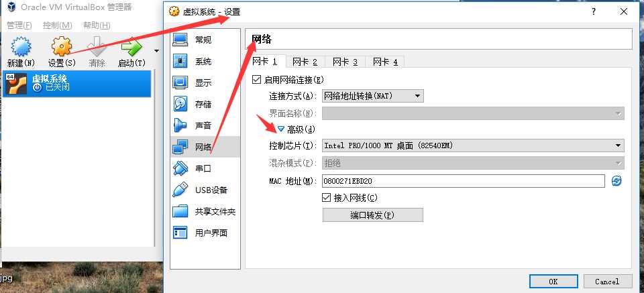Image resolution: width=644 pixels, height=293 pixels.
Task: Click the VirtualBox cube icon in manager title bar
Action: [x=11, y=7]
